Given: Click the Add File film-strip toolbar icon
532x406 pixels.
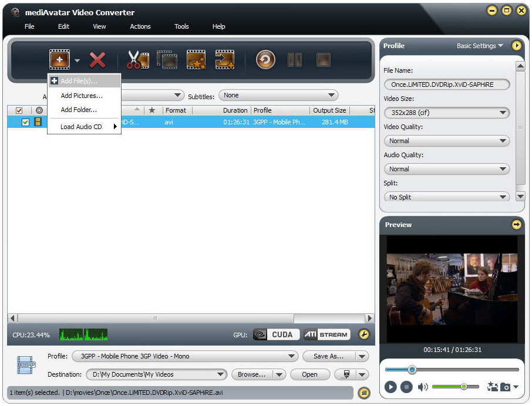Looking at the screenshot, I should pyautogui.click(x=59, y=60).
